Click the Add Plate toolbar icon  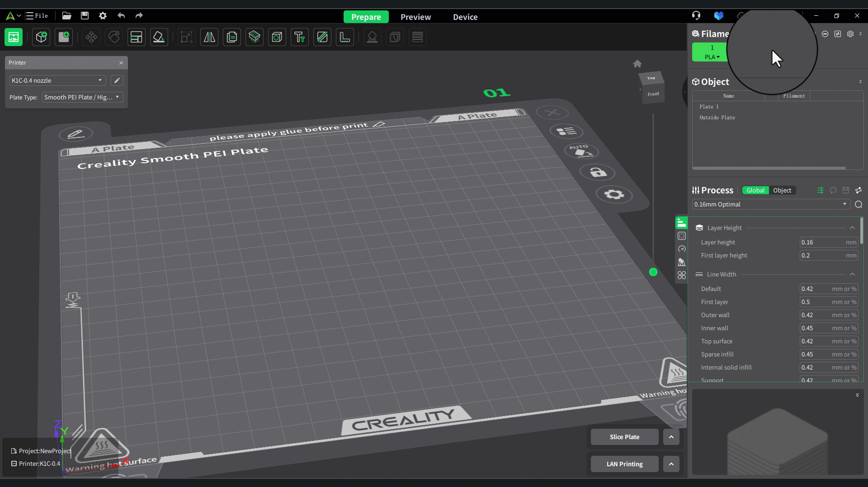click(x=64, y=37)
